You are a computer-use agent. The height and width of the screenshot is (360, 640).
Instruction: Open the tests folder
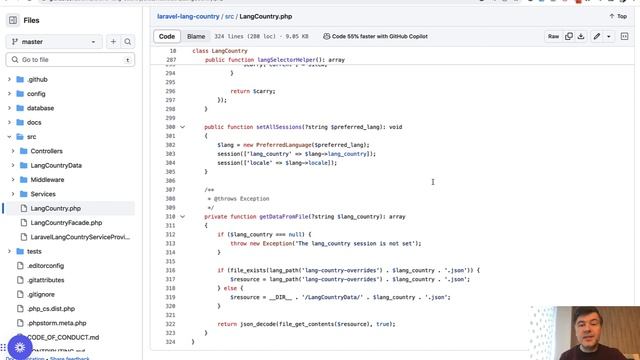pyautogui.click(x=34, y=251)
